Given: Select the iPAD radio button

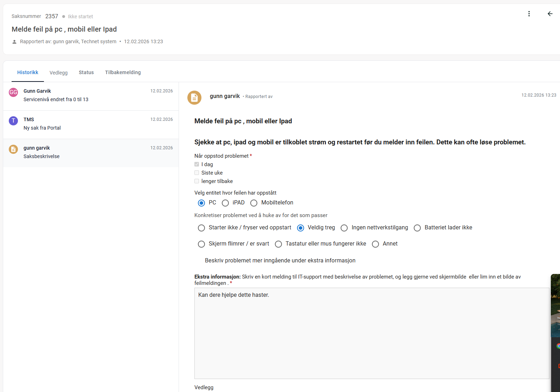Looking at the screenshot, I should pos(225,203).
